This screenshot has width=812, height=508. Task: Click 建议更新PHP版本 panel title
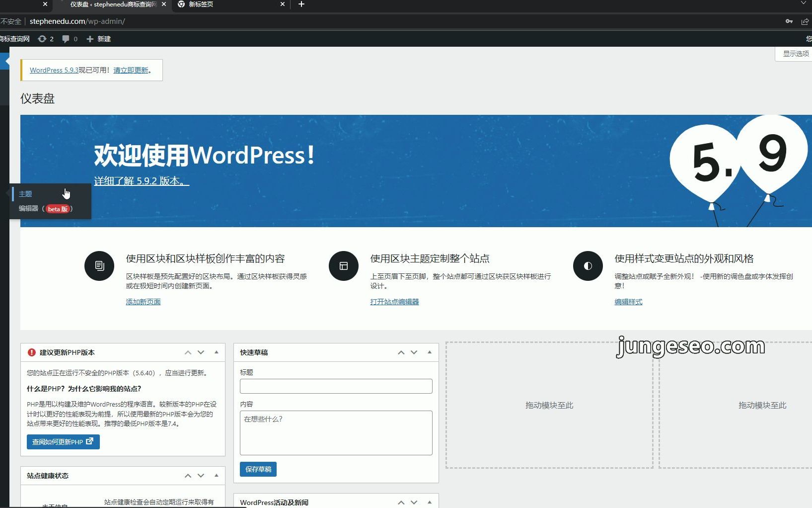tap(67, 352)
